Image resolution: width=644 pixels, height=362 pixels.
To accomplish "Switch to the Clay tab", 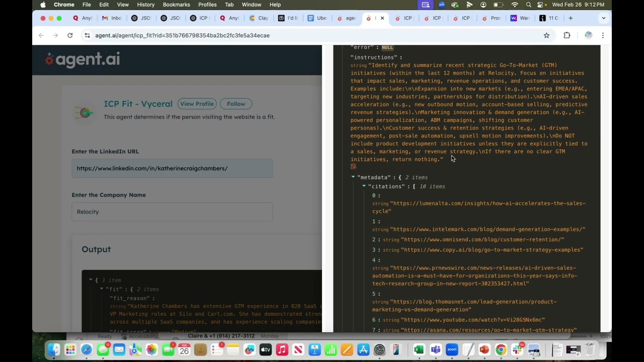I will coord(259,18).
